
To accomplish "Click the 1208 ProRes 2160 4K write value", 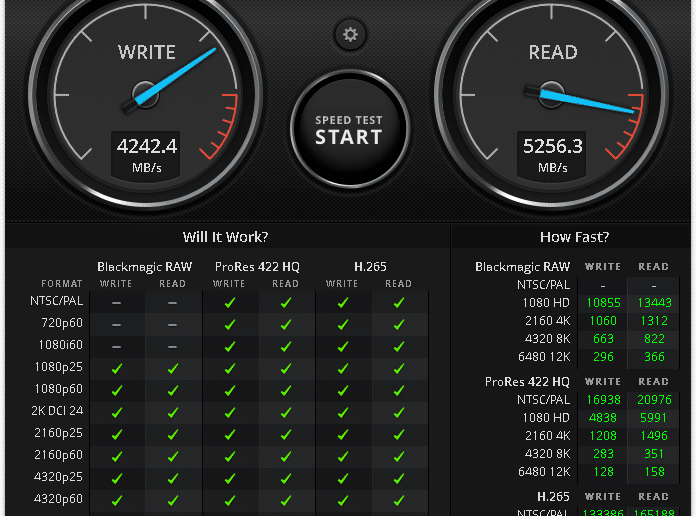I will 603,436.
